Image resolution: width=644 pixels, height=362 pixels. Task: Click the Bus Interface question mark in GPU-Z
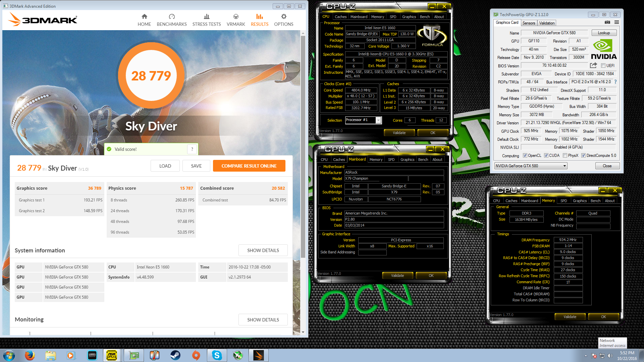(615, 82)
